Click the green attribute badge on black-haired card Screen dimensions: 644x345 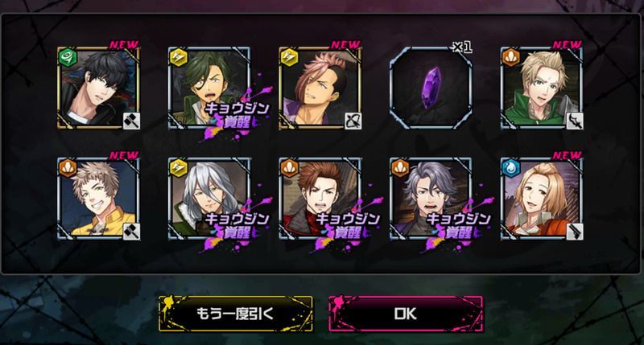click(x=68, y=58)
